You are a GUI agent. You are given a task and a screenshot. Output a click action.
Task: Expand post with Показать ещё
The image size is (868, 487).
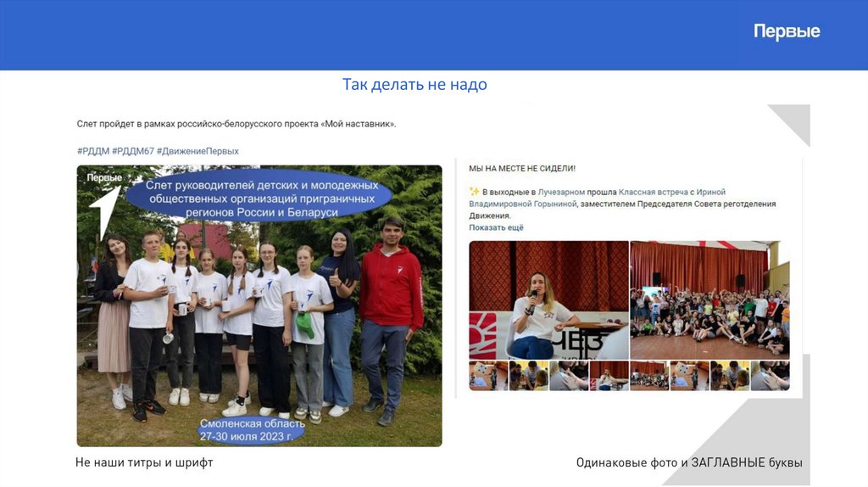[x=496, y=227]
